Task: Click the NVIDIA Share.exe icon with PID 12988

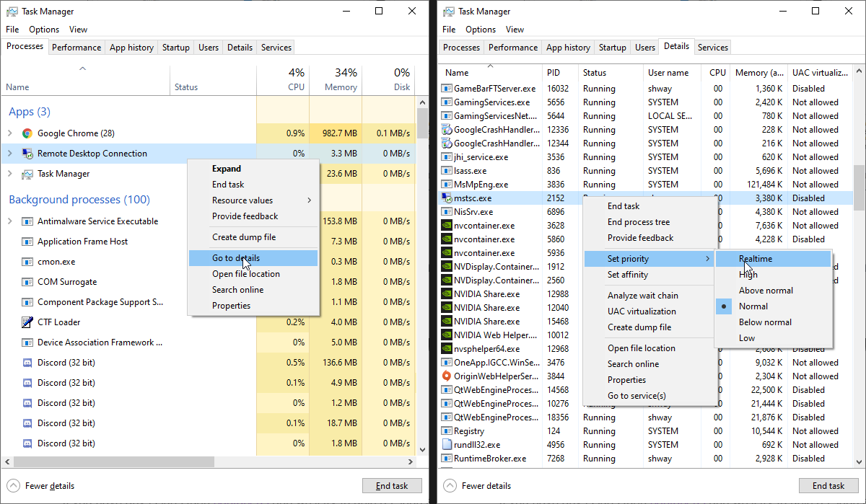Action: pos(447,294)
